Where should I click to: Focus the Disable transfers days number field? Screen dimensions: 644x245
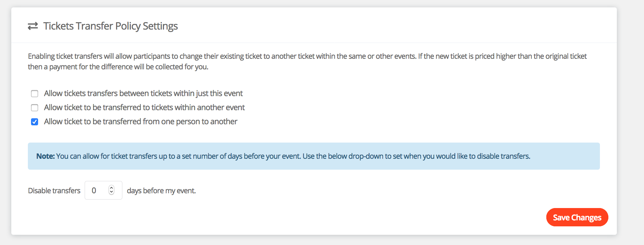click(99, 190)
